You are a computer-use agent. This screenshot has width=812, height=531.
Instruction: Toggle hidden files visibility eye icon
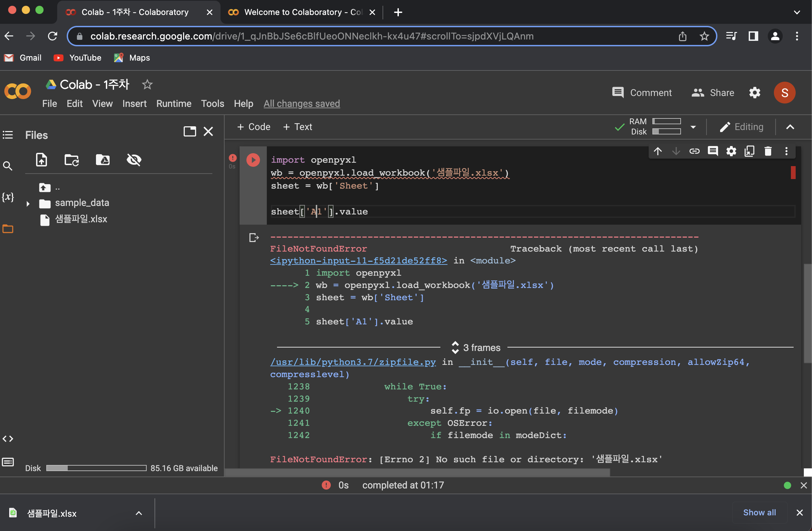[x=134, y=160]
